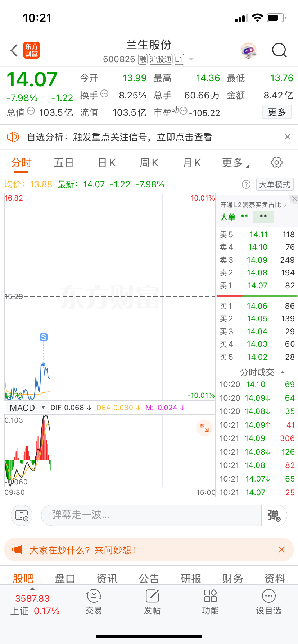Tap the 换手 info icon

pos(104,94)
